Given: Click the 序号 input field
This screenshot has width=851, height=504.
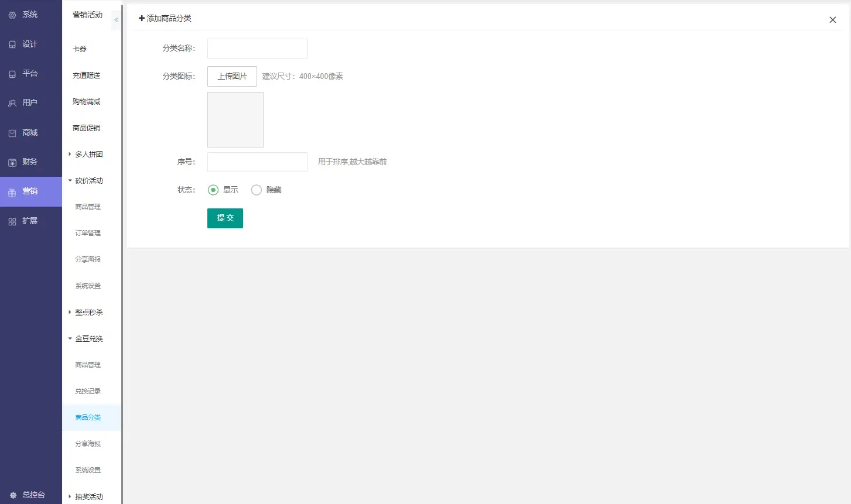Looking at the screenshot, I should (x=257, y=162).
